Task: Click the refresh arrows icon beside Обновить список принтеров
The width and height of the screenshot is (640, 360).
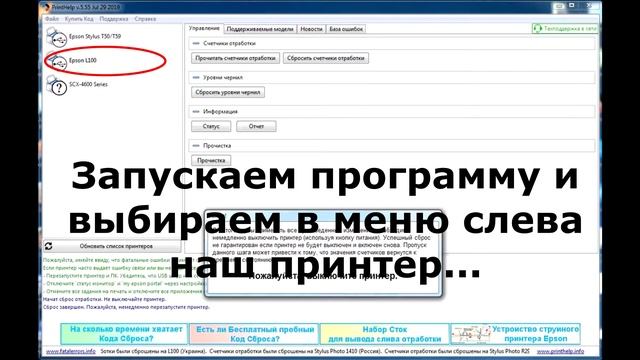Action: point(49,246)
